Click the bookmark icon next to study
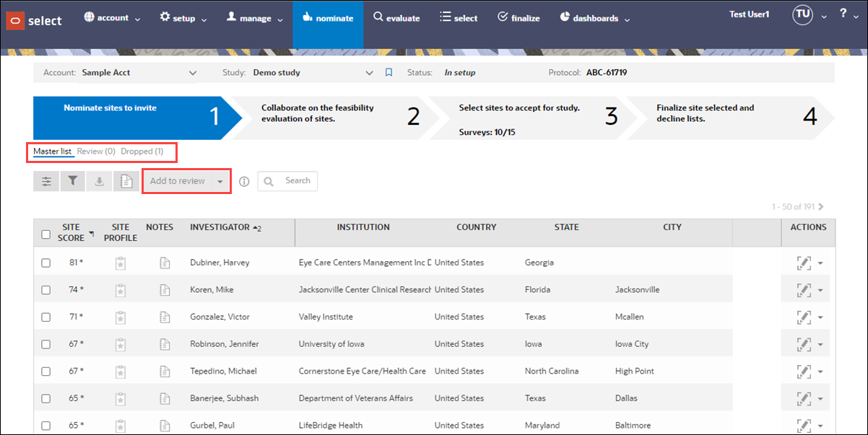This screenshot has width=868, height=435. pos(389,73)
